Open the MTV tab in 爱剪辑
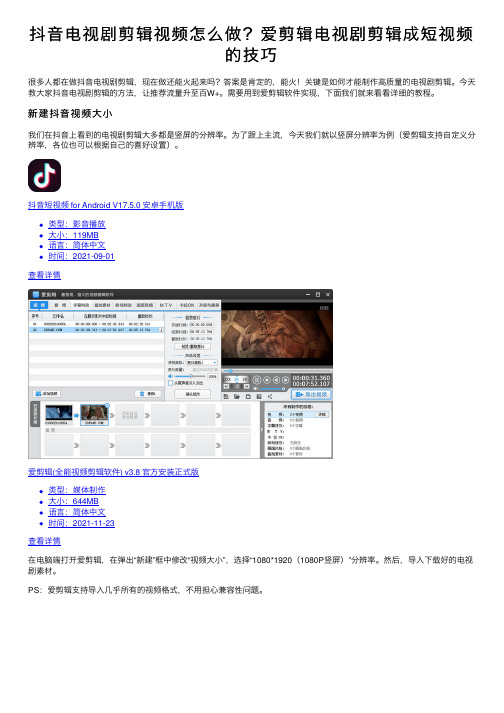This screenshot has width=504, height=713. (x=166, y=305)
